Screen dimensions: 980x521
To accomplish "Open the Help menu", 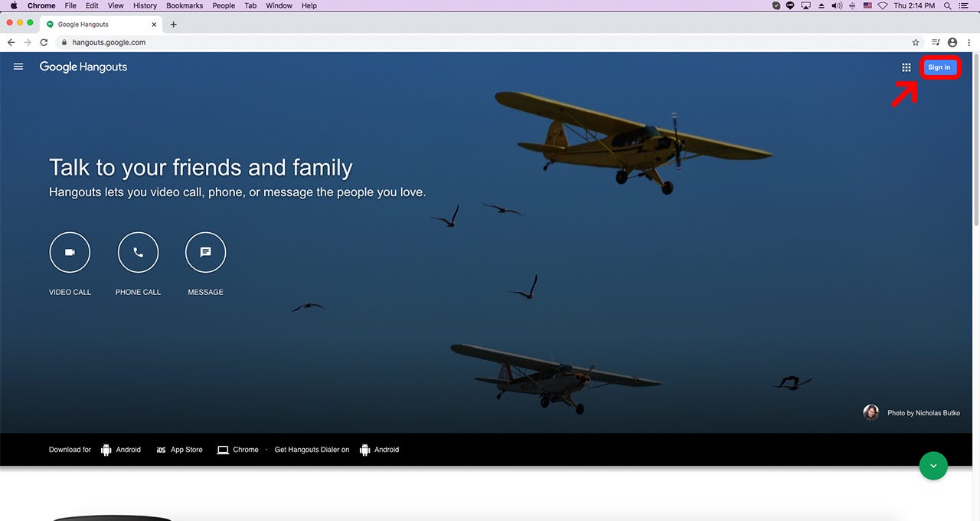I will 309,5.
